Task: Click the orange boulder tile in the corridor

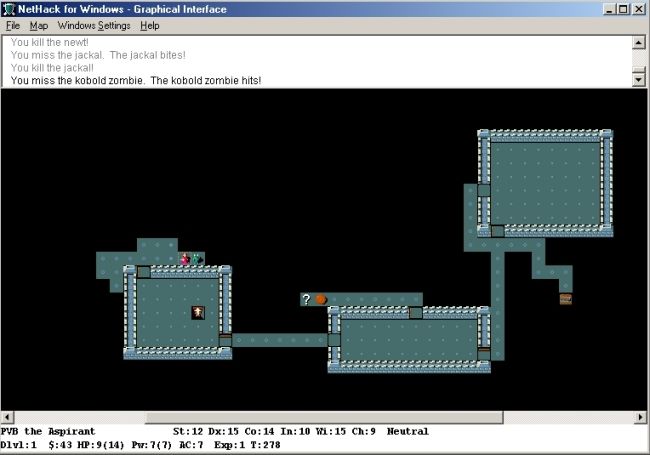Action: click(321, 299)
